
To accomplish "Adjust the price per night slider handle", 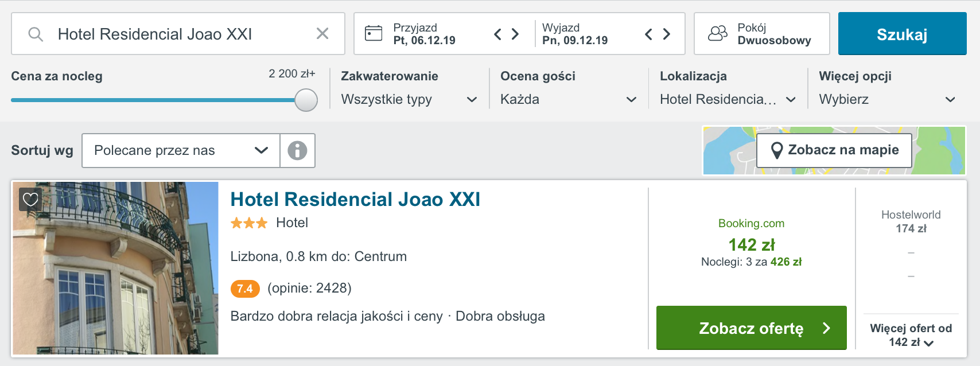I will click(x=306, y=100).
